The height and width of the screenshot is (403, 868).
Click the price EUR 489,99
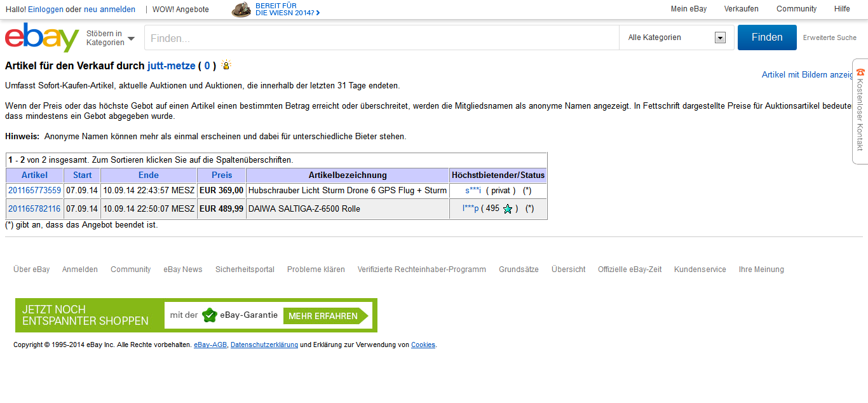(222, 208)
